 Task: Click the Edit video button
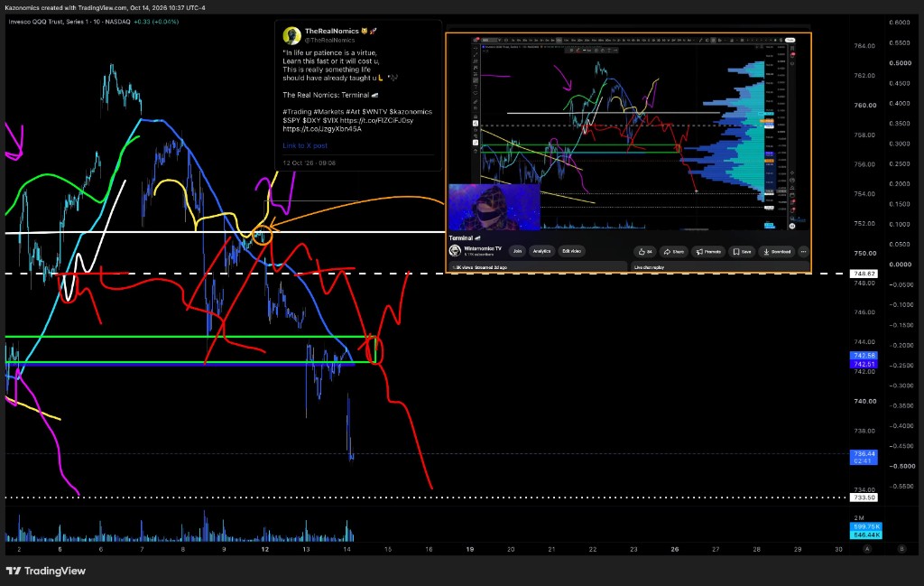pos(571,251)
